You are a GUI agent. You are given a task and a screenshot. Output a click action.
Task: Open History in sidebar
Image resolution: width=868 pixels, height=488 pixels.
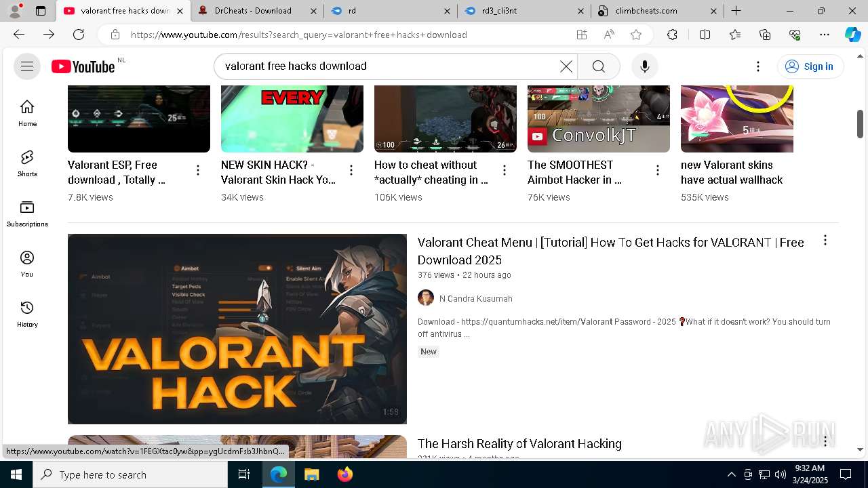pos(27,314)
